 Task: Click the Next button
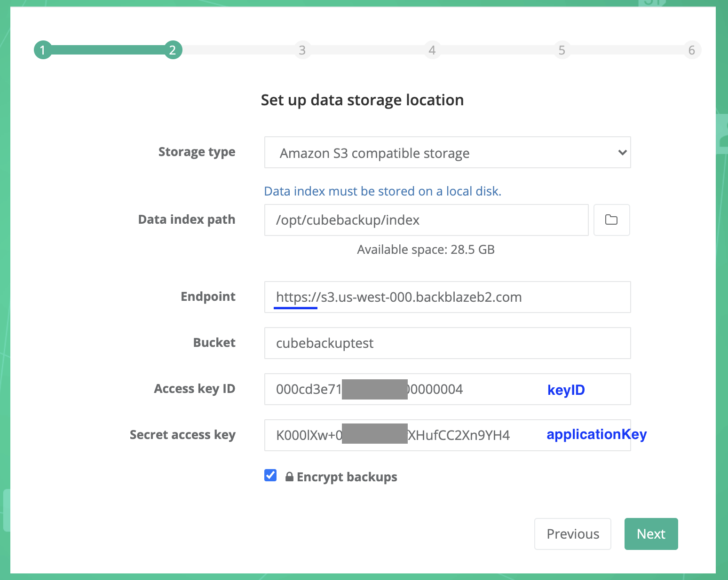[x=651, y=533]
